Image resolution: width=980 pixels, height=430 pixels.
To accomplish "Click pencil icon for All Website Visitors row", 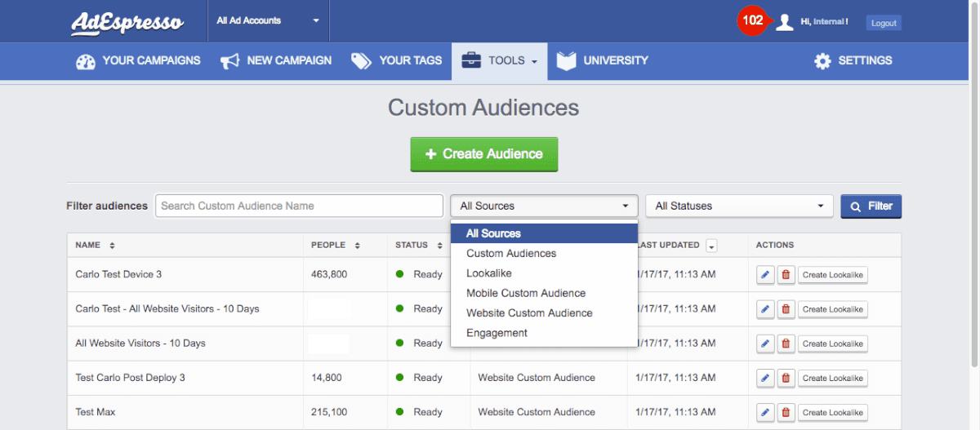I will tap(765, 344).
